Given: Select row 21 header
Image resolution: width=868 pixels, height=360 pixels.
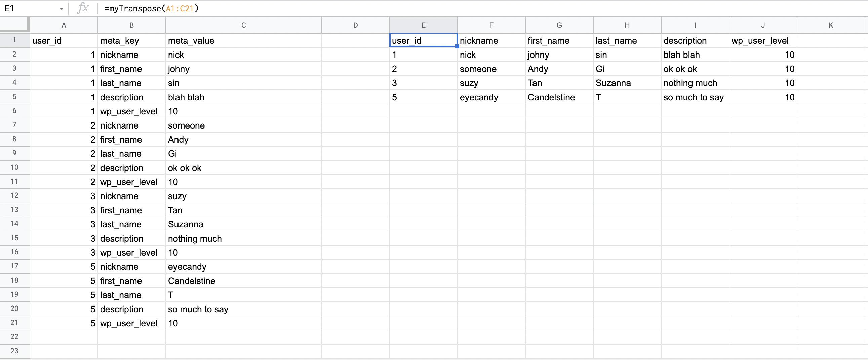Looking at the screenshot, I should [x=14, y=323].
